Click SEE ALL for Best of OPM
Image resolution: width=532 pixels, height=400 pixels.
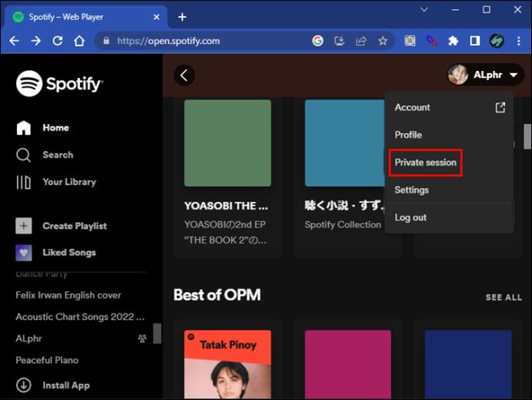(503, 297)
